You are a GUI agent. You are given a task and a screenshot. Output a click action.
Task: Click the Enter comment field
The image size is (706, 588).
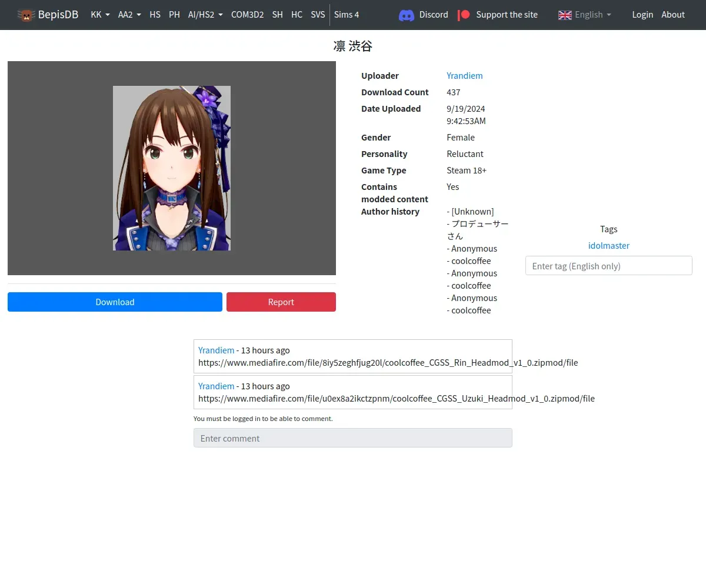click(x=353, y=438)
